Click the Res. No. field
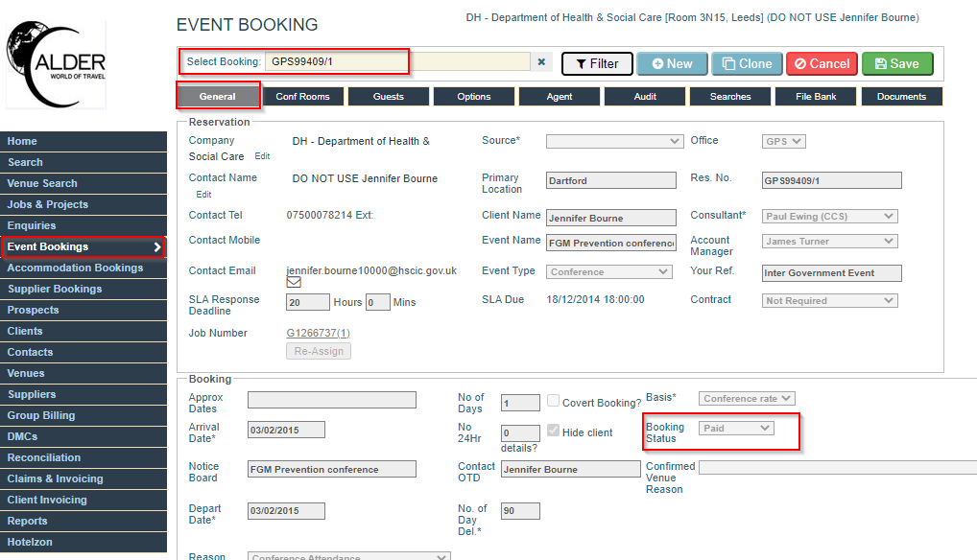The image size is (977, 560). click(x=831, y=180)
